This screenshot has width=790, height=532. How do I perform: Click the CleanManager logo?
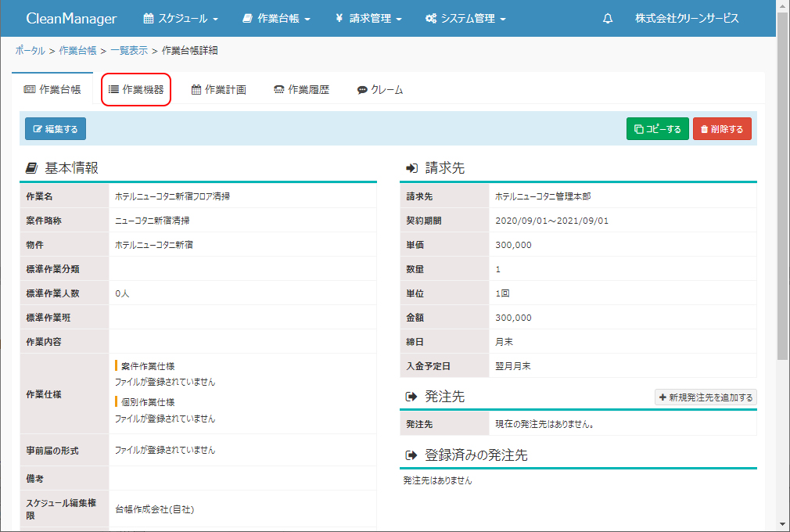(x=71, y=19)
